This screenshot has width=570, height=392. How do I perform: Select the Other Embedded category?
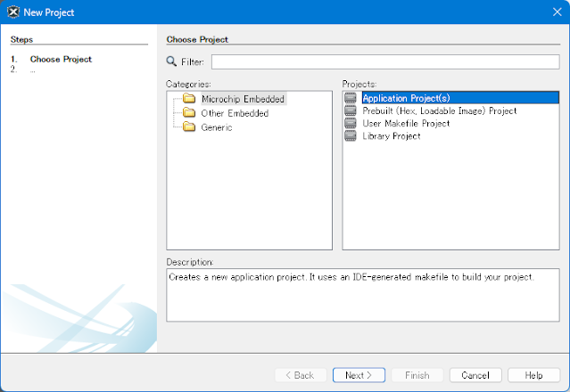[235, 113]
